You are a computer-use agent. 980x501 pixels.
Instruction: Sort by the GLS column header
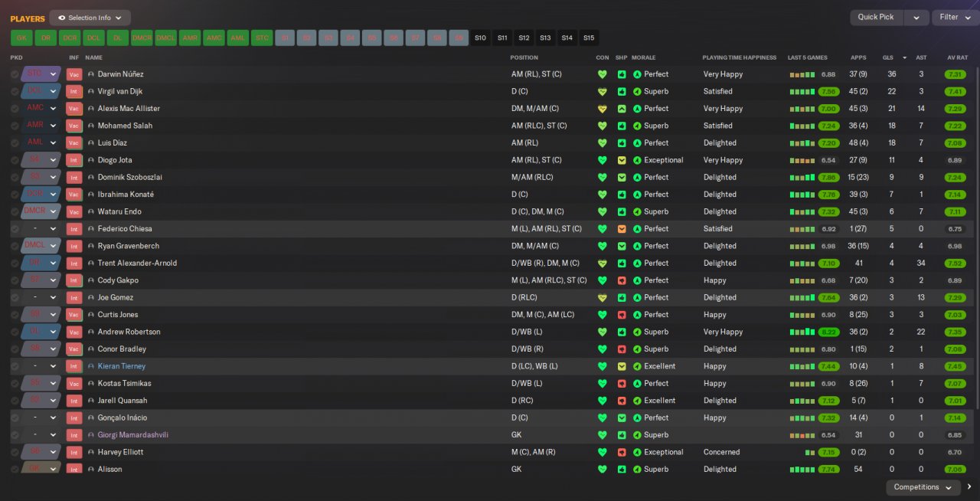[x=888, y=57]
